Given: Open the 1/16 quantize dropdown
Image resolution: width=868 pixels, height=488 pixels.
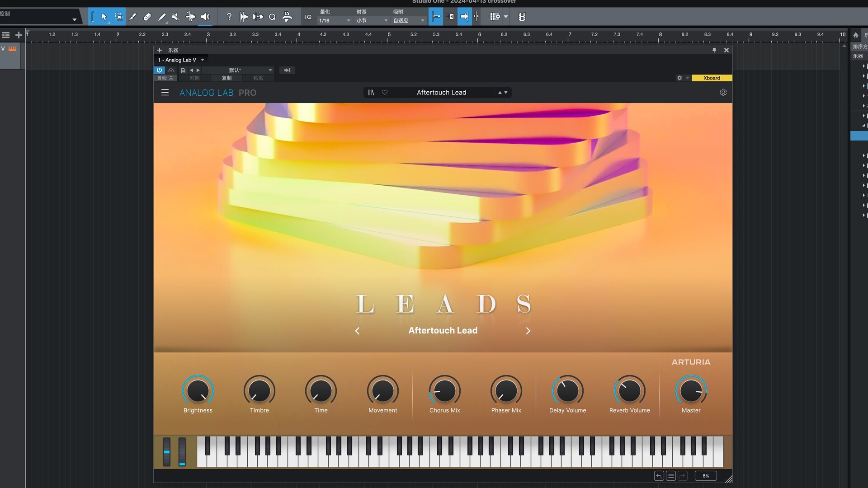Looking at the screenshot, I should coord(335,21).
